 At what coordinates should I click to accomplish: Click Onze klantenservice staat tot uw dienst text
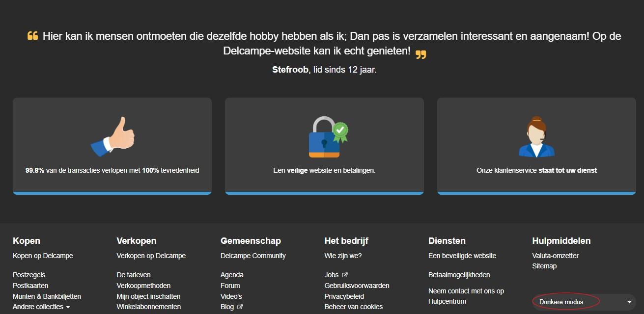[x=537, y=171]
